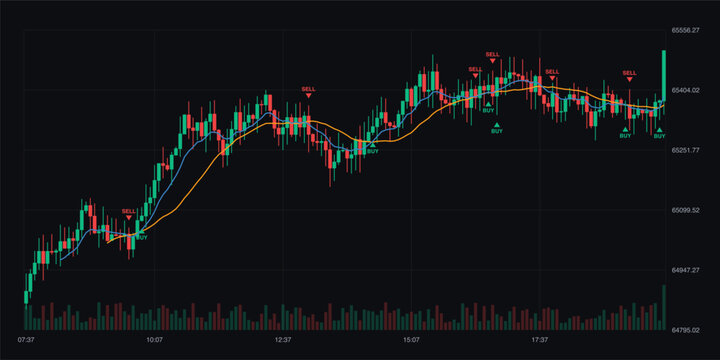This screenshot has height=360, width=720.
Task: Select the 65251.77 price axis label
Action: (x=686, y=150)
